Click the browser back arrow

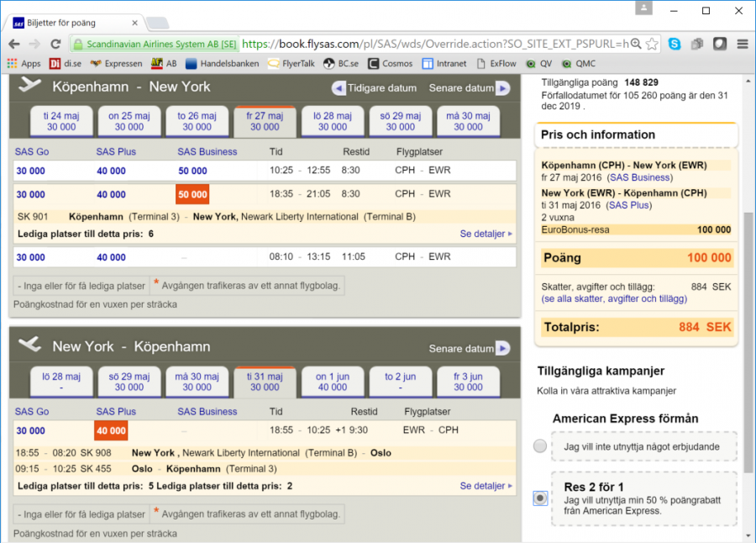coord(14,44)
